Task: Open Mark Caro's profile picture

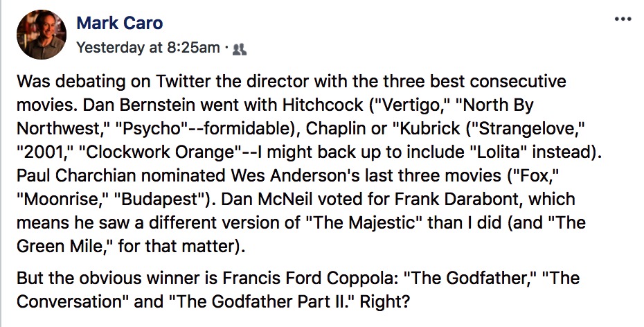Action: coord(42,35)
